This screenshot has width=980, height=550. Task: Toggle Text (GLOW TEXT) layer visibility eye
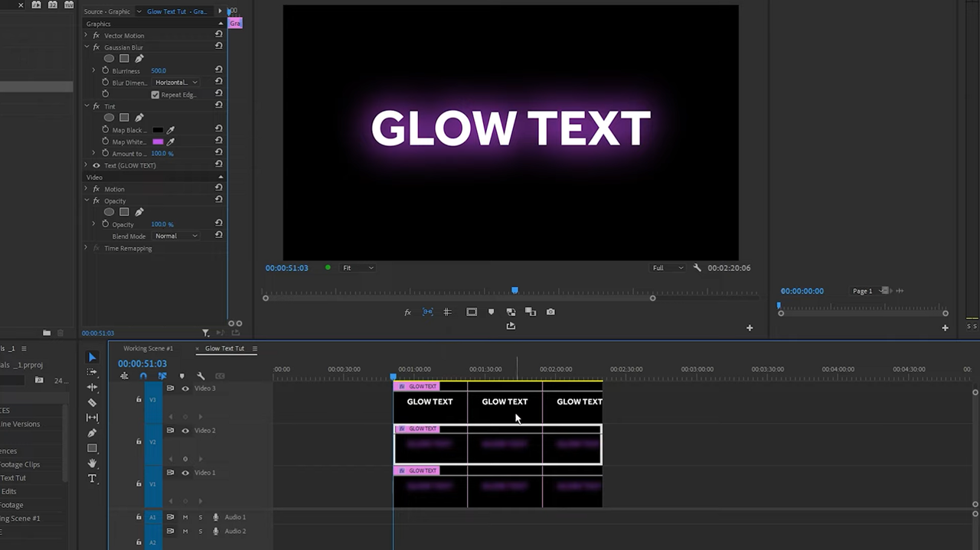[x=96, y=165]
